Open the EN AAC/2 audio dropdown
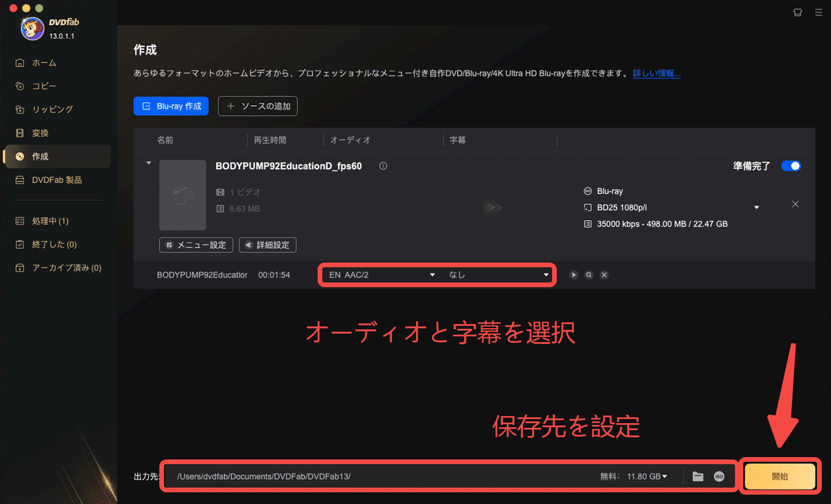Screen dimensions: 831x504 382,275
